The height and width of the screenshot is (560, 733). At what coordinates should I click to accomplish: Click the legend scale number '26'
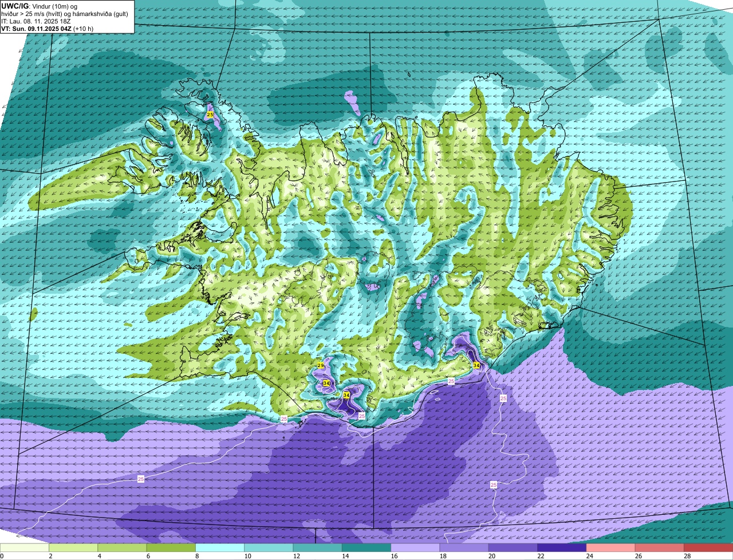pos(638,556)
